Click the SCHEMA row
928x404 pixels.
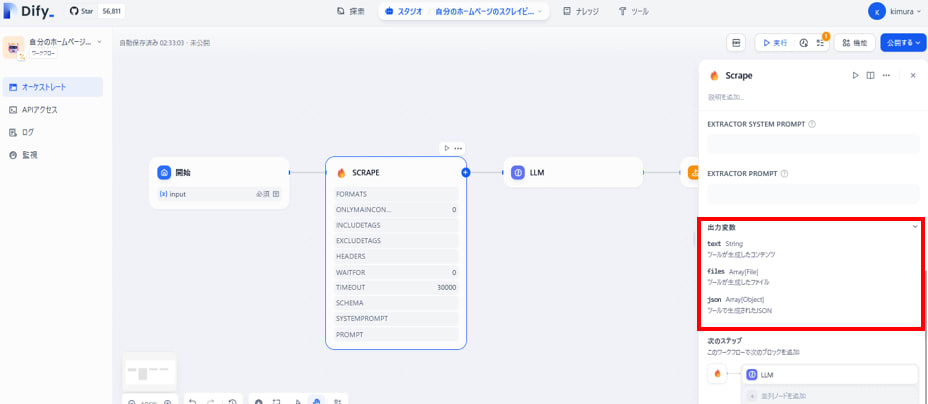[396, 303]
